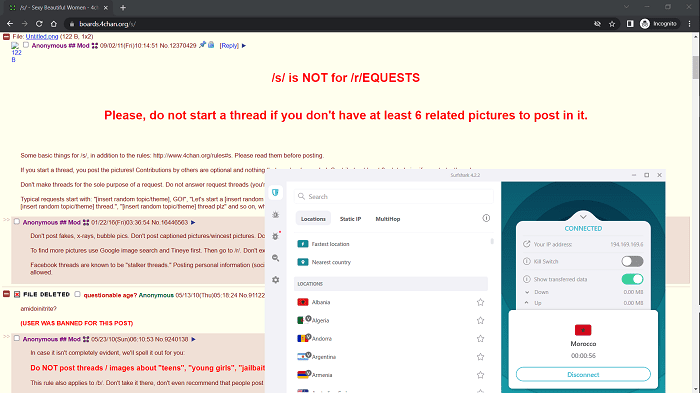Image resolution: width=700 pixels, height=393 pixels.
Task: Open Chrome side panel icon
Action: tap(630, 24)
